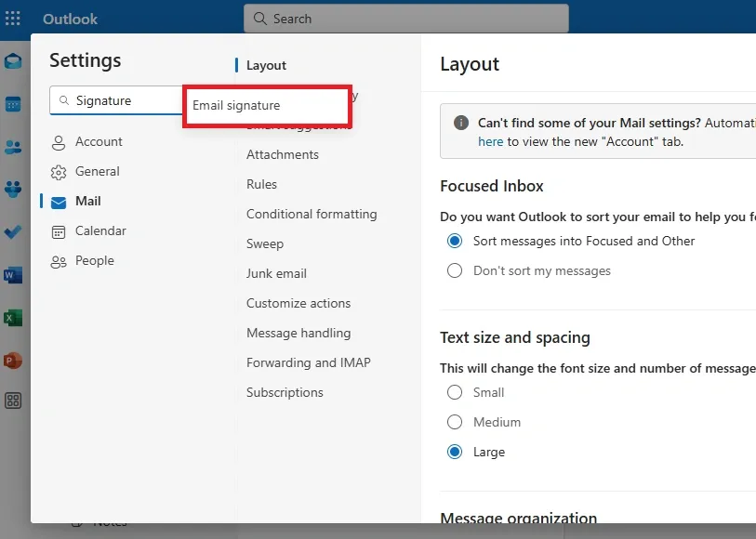This screenshot has width=756, height=539.
Task: Click the Message organization heading
Action: pyautogui.click(x=518, y=518)
